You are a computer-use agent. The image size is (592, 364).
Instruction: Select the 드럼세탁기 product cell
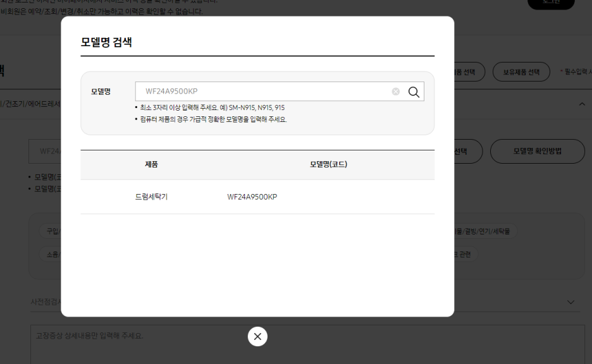151,197
